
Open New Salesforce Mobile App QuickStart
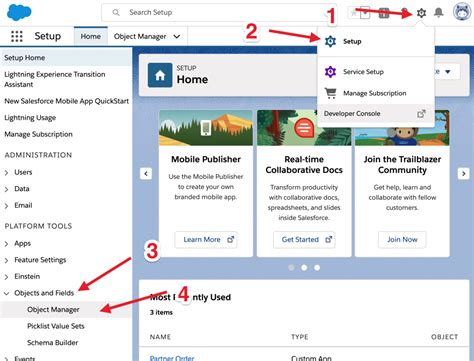point(66,101)
